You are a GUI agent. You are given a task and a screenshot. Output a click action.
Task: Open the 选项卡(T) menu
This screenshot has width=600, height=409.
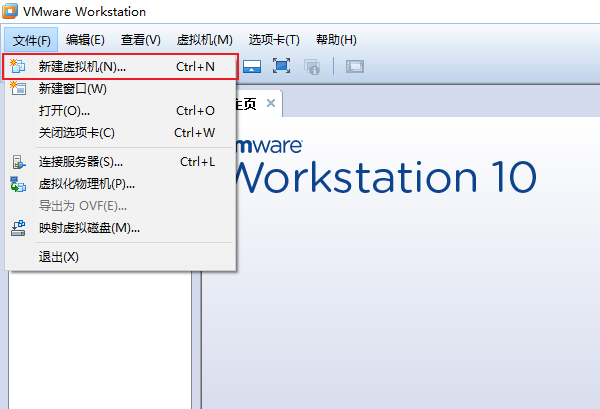pos(274,40)
